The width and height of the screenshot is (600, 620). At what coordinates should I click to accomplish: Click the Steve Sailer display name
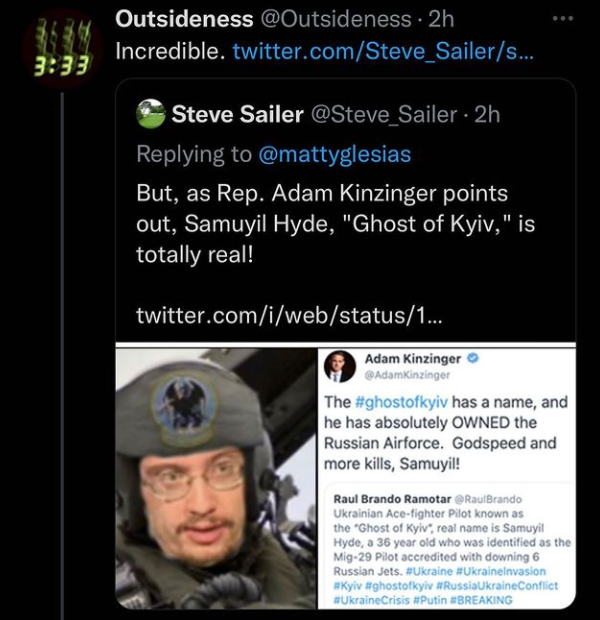[x=237, y=114]
